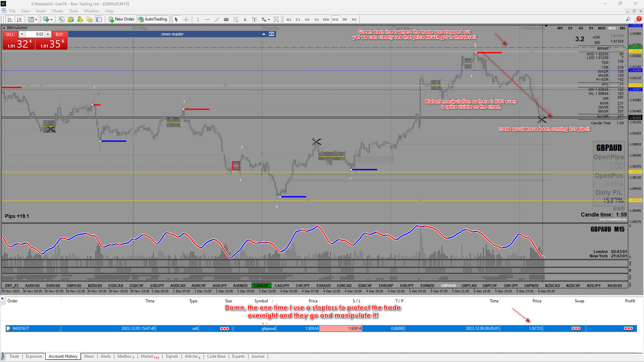Select the rectangle shape drawing tool
Screen dimensions: 644x362
coord(226,19)
